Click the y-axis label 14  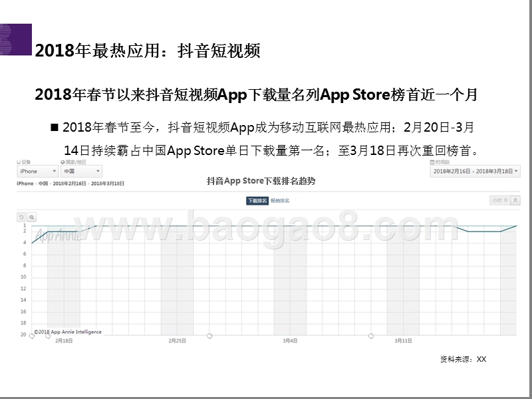point(23,300)
